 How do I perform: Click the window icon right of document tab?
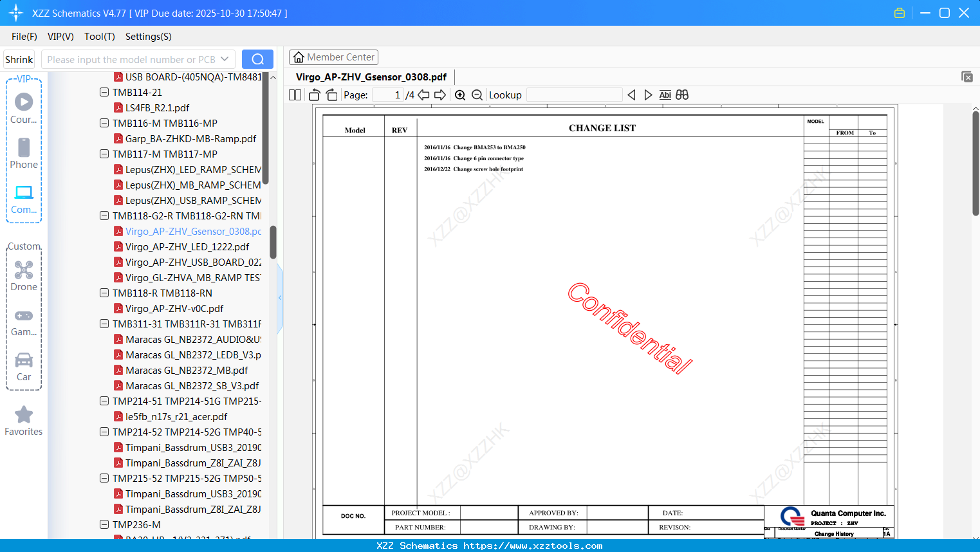967,77
